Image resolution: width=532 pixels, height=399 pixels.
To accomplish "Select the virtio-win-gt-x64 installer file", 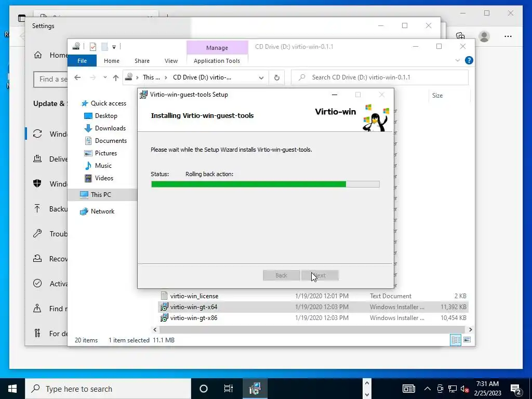I will 313,307.
